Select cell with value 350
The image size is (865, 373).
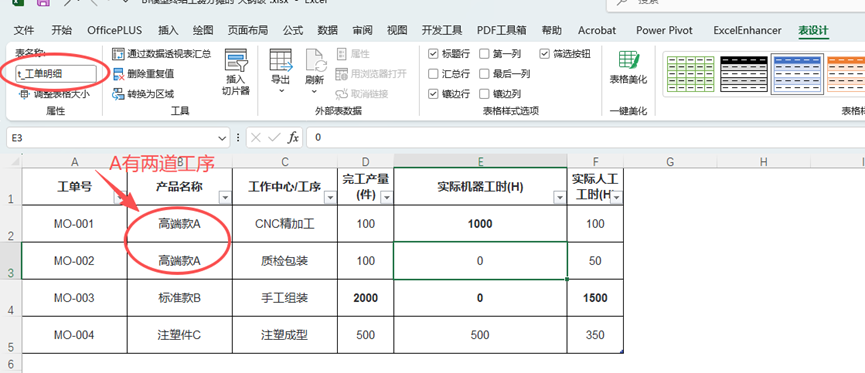click(595, 335)
